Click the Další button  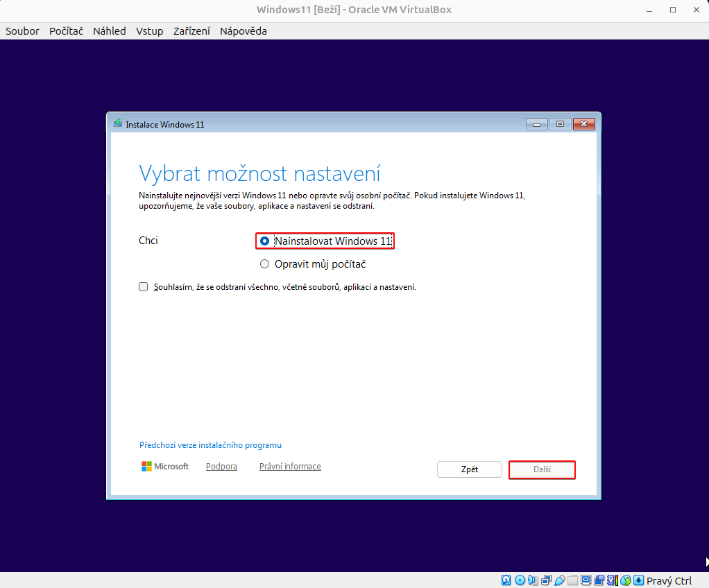[542, 469]
